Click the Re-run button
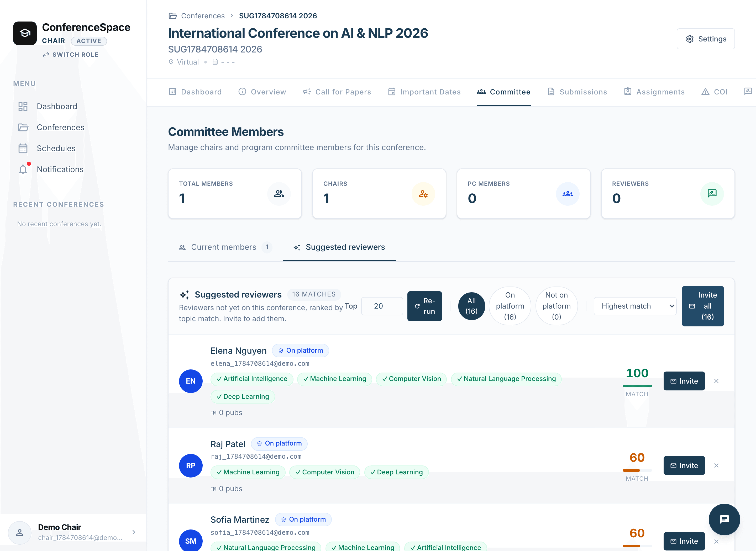The width and height of the screenshot is (756, 551). click(424, 306)
